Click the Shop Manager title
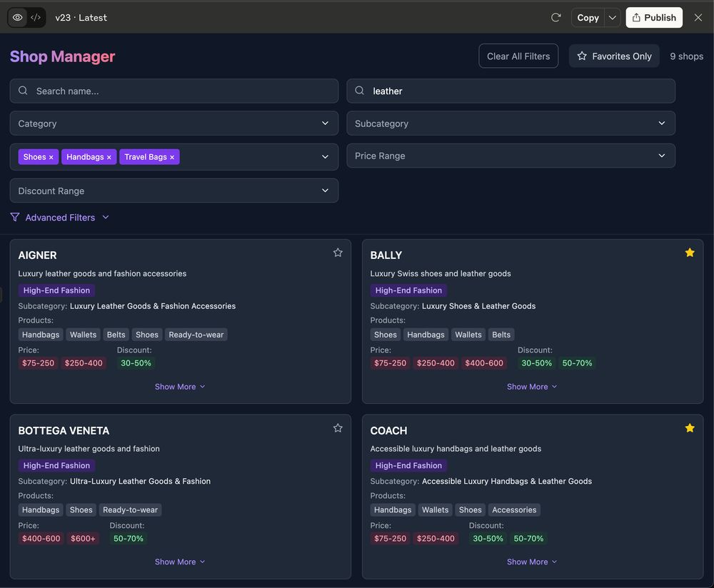The height and width of the screenshot is (588, 714). click(62, 56)
